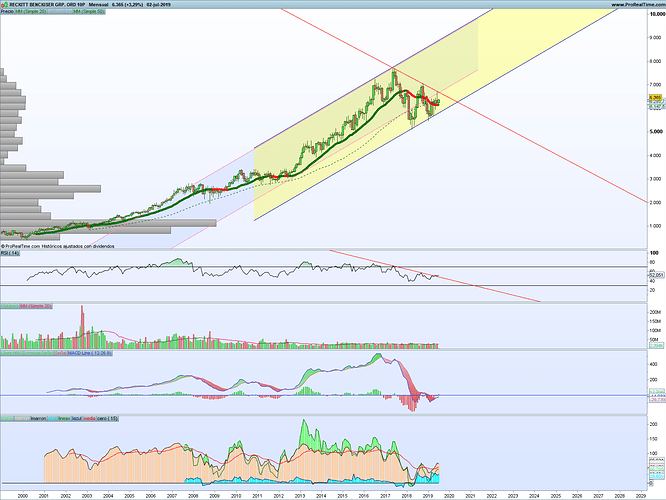Viewport: 666px width, 500px height.
Task: Click the Mensual timeframe label
Action: click(99, 5)
